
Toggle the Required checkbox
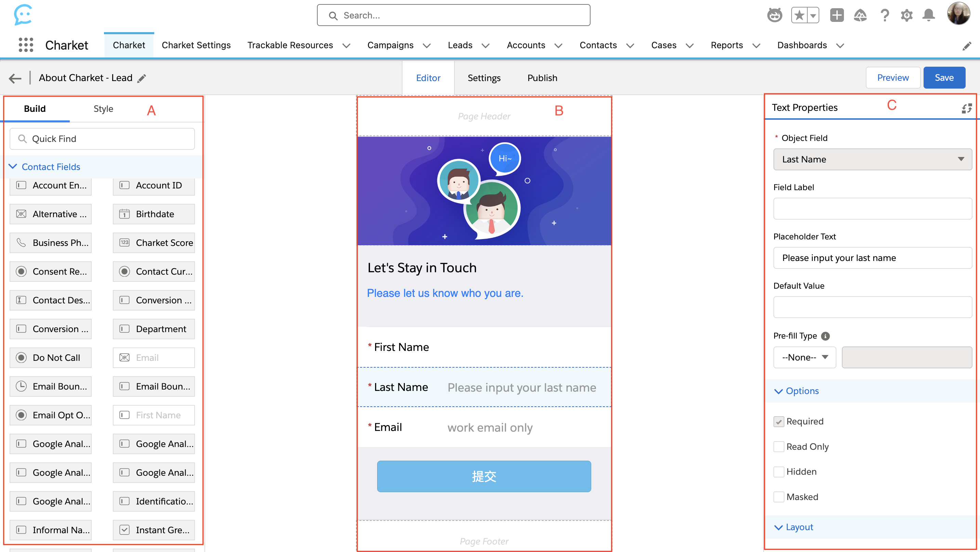[x=779, y=421]
